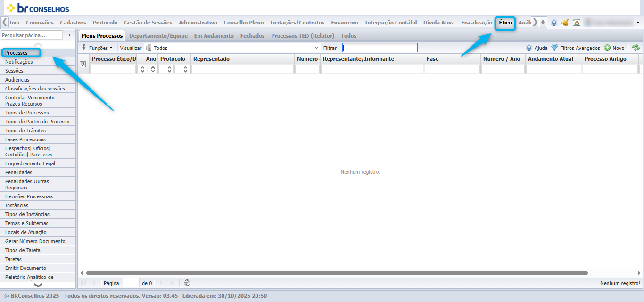
Task: Click the refresh icon in the pagination bar
Action: point(187,283)
